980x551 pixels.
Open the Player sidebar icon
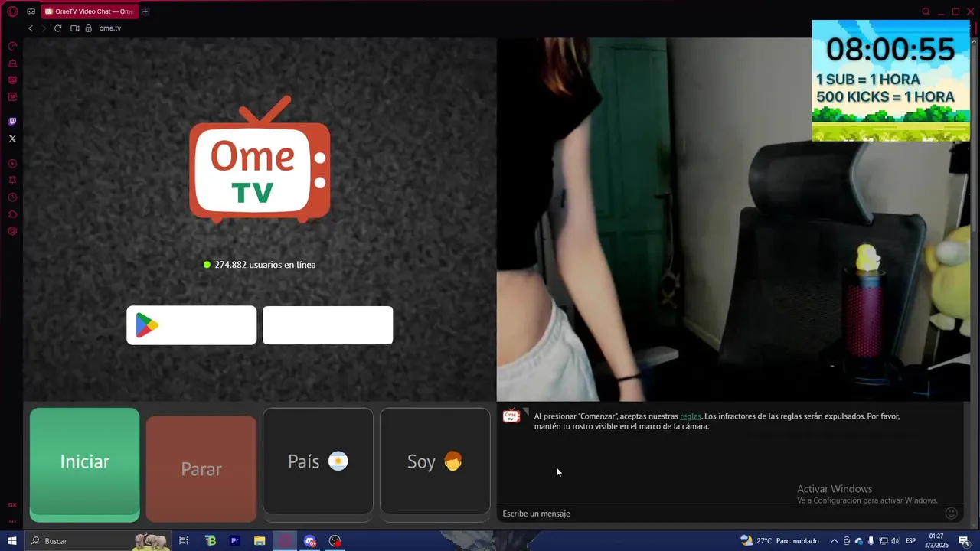tap(12, 164)
